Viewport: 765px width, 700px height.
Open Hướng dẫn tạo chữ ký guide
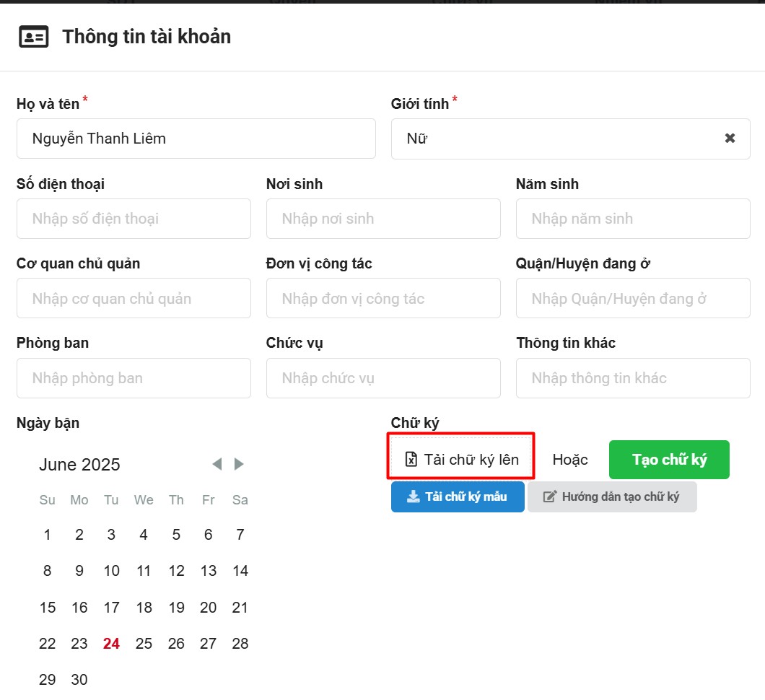(612, 497)
